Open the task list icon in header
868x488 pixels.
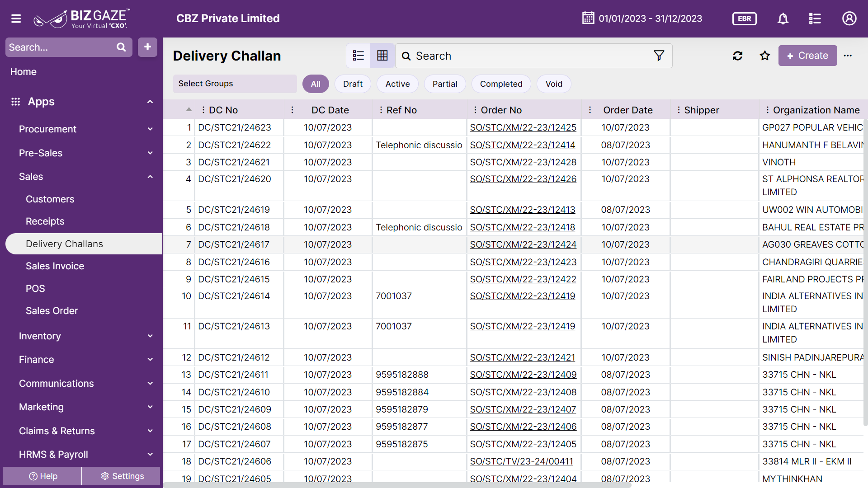tap(815, 19)
